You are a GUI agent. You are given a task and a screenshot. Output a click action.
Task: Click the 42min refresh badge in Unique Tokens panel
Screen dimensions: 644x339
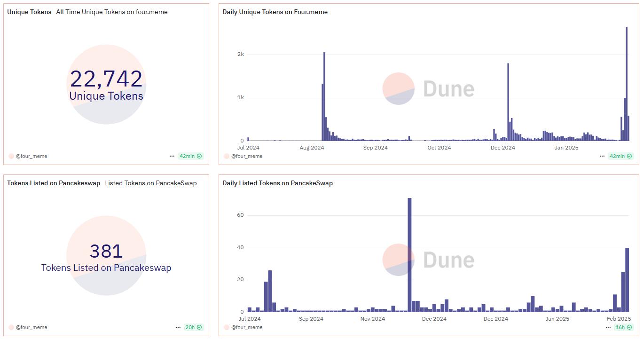click(x=190, y=156)
